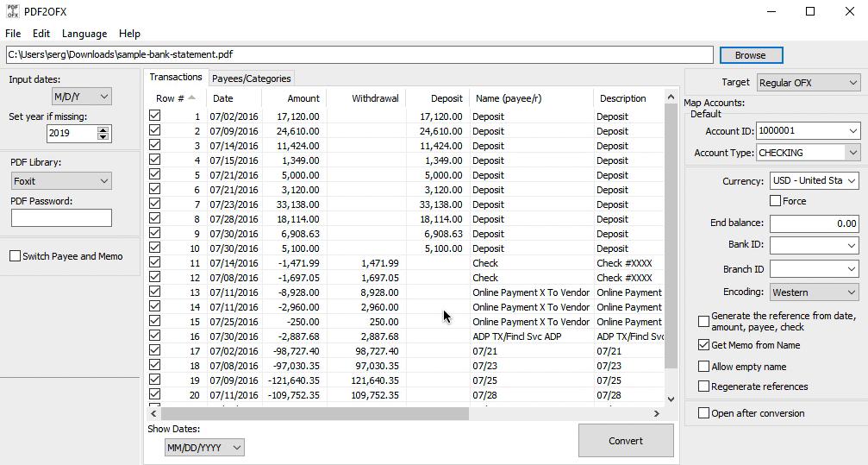Image resolution: width=868 pixels, height=465 pixels.
Task: Click the PDF Password field
Action: coord(61,217)
